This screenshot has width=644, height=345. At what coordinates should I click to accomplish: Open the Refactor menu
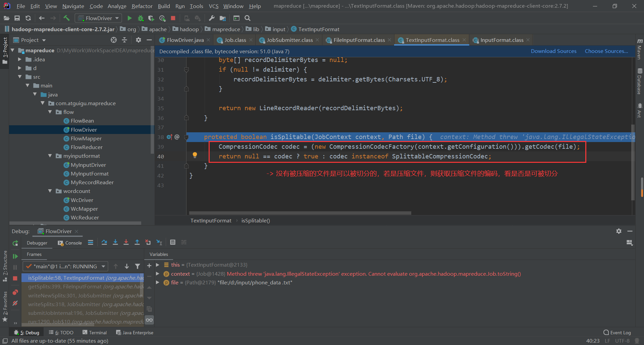[x=142, y=6]
